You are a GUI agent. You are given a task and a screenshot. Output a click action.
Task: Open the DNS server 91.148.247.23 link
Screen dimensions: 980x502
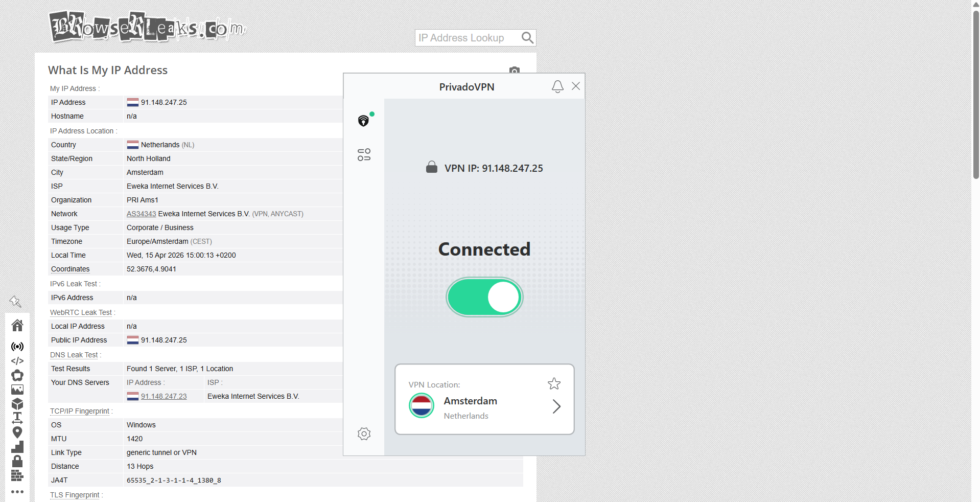(164, 396)
